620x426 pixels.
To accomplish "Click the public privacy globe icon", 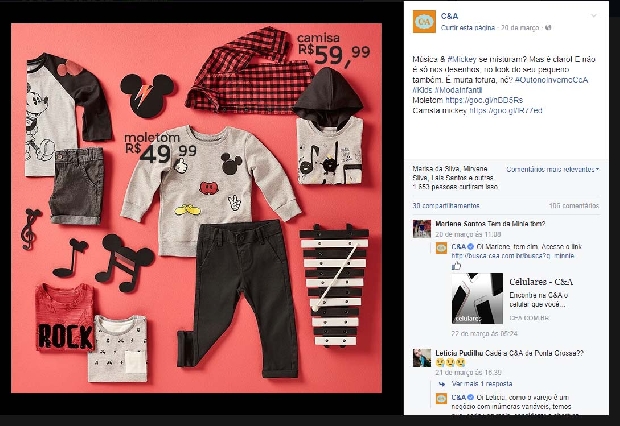I will (x=548, y=28).
